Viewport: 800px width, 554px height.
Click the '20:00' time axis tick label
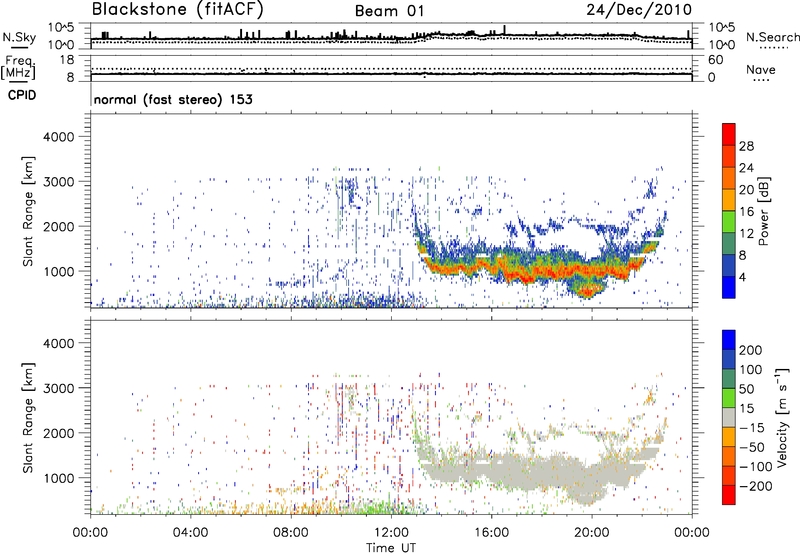592,533
